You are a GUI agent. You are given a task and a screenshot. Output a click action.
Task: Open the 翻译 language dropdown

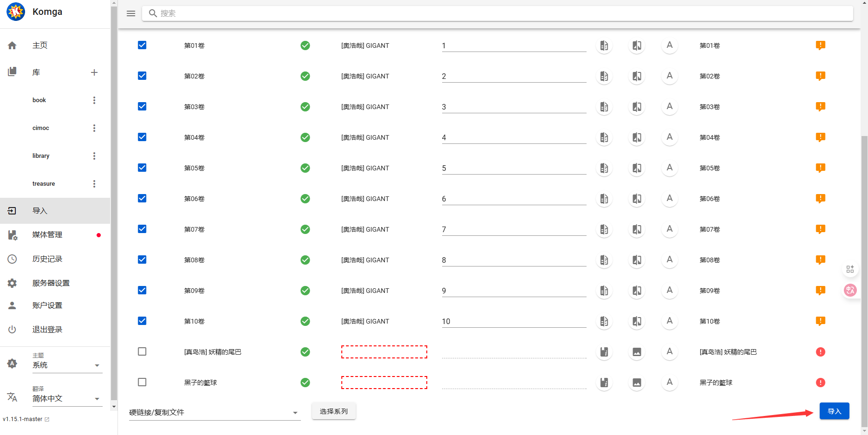tap(67, 399)
